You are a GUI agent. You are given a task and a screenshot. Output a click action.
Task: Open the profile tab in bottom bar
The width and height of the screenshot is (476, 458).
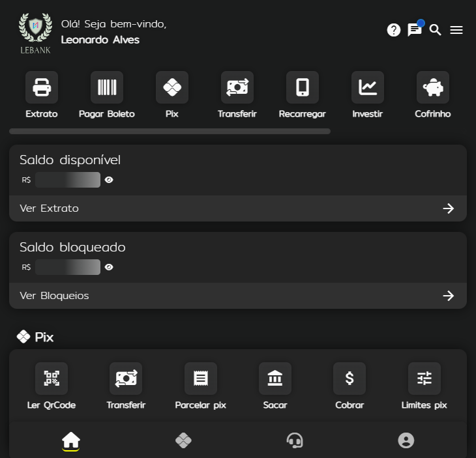pos(406,441)
